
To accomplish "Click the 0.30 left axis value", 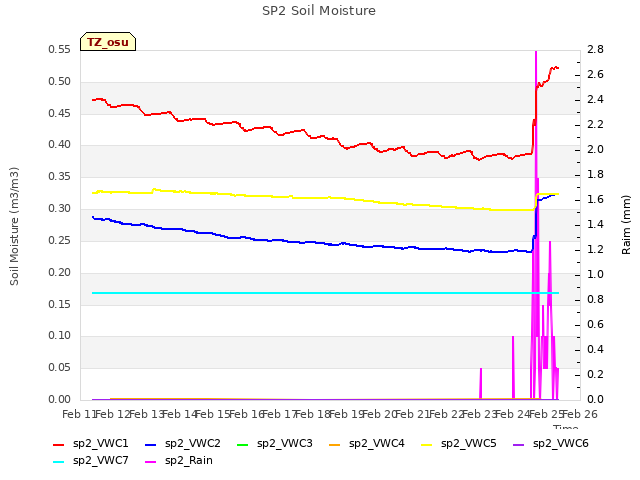I will click(x=59, y=209).
